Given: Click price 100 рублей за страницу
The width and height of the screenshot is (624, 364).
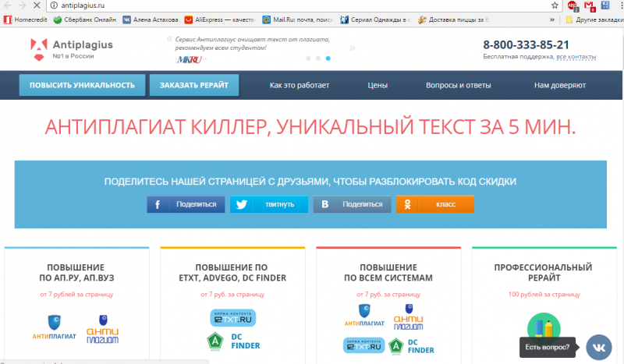Looking at the screenshot, I should click(544, 295).
